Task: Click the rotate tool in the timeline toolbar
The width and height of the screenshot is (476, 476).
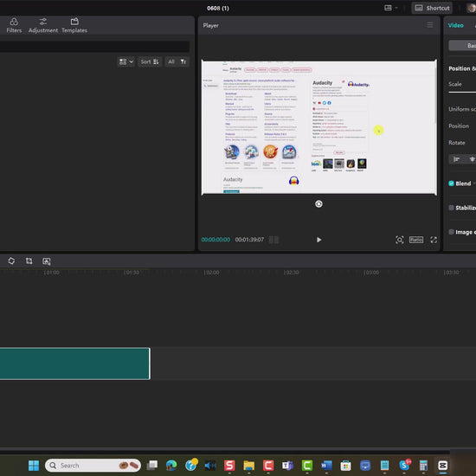Action: (11, 261)
